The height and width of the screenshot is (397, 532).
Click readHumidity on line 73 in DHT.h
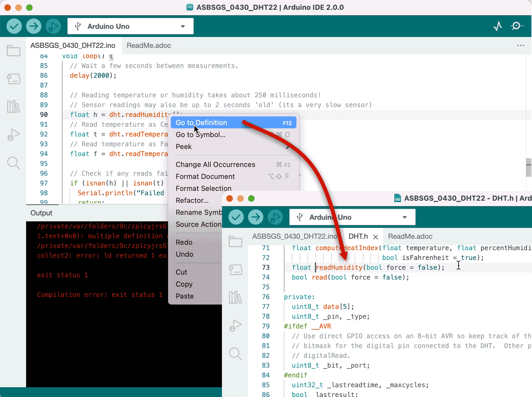[x=339, y=268]
